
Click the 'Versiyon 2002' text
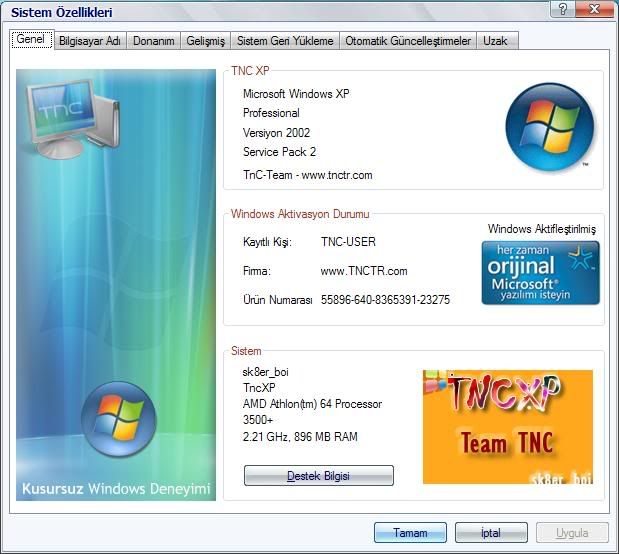tap(276, 133)
